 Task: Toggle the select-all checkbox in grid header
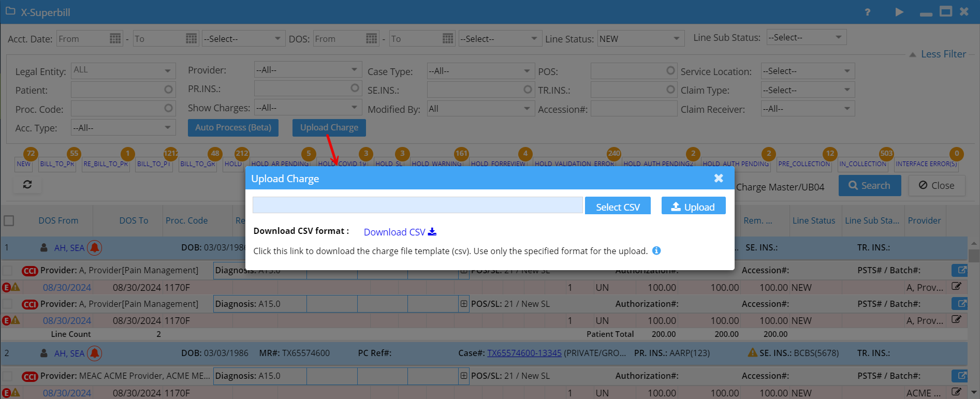point(9,220)
